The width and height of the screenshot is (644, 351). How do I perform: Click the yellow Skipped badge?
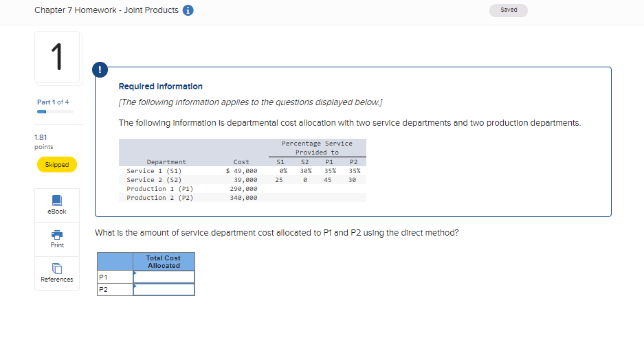(x=56, y=165)
